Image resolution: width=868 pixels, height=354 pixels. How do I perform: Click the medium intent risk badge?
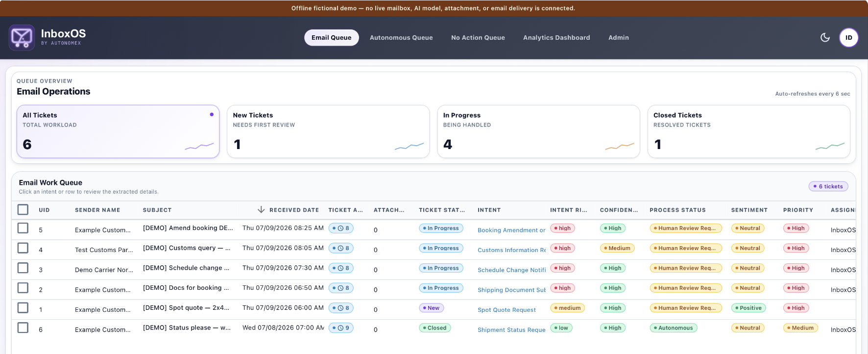(567, 308)
